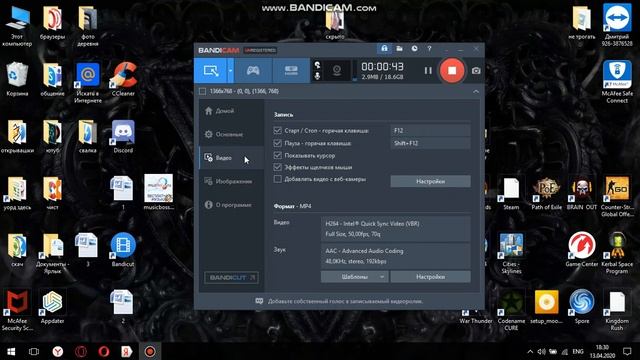Image resolution: width=640 pixels, height=360 pixels.
Task: Open Opera browser from taskbar
Action: tap(104, 351)
